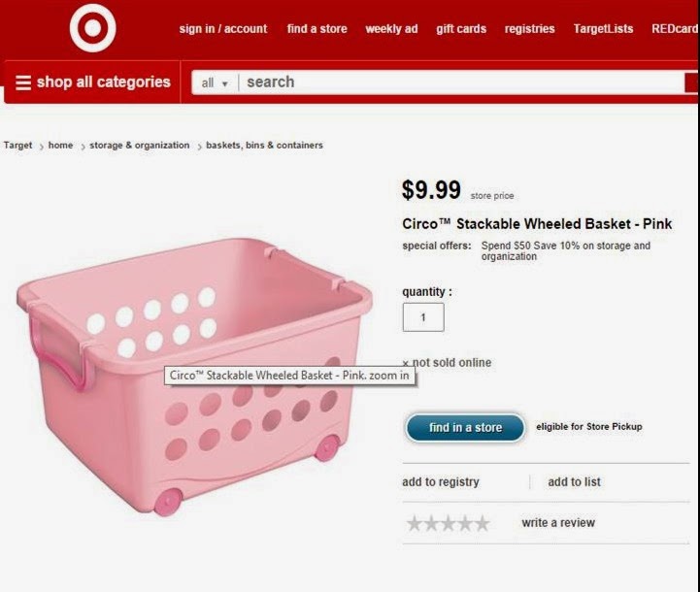Open the shop all categories hamburger menu
700x592 pixels.
(93, 82)
